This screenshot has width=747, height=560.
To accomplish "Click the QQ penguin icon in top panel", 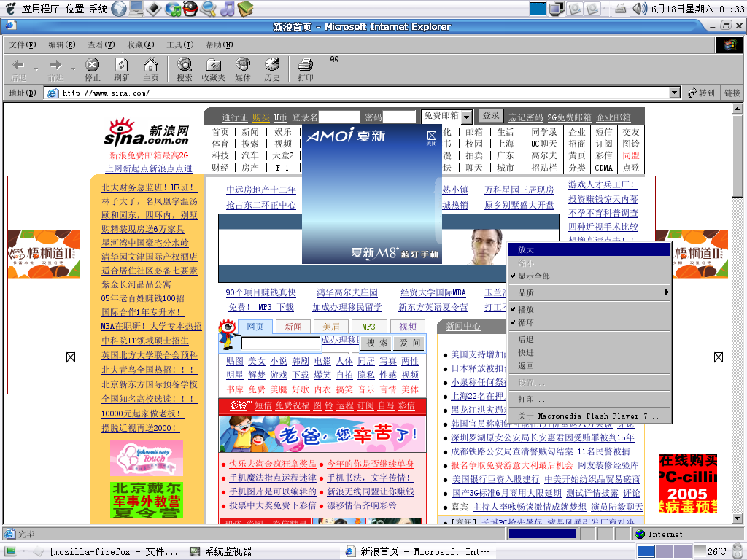I will coord(190,9).
